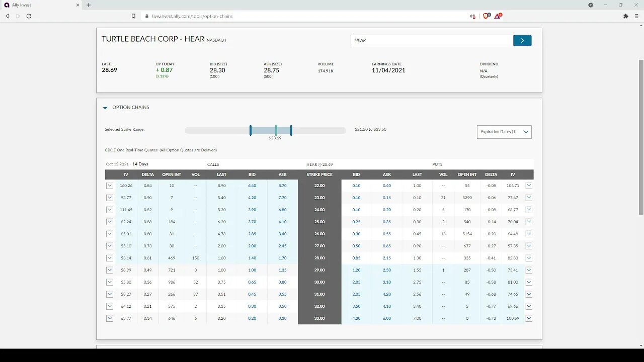Screen dimensions: 644x362
Task: Open a new tab with the plus icon
Action: click(x=89, y=5)
